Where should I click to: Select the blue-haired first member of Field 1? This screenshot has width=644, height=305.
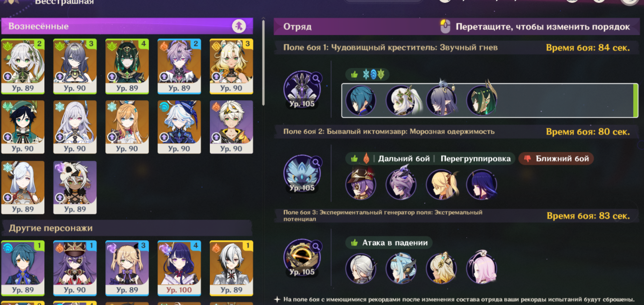360,100
